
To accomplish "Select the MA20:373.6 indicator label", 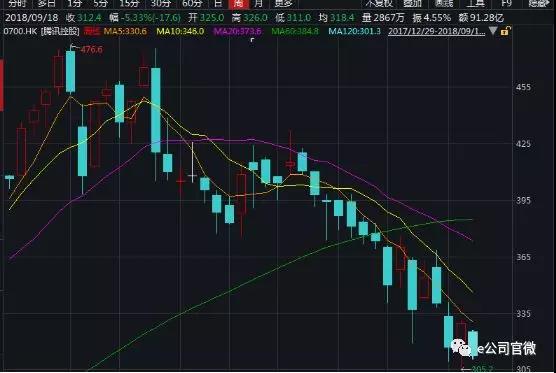I will point(237,31).
